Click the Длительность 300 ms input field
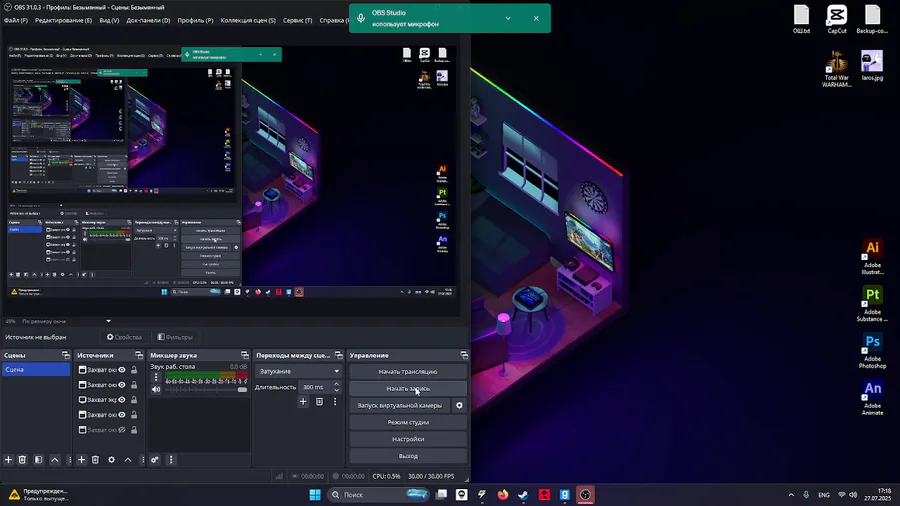 click(x=315, y=387)
